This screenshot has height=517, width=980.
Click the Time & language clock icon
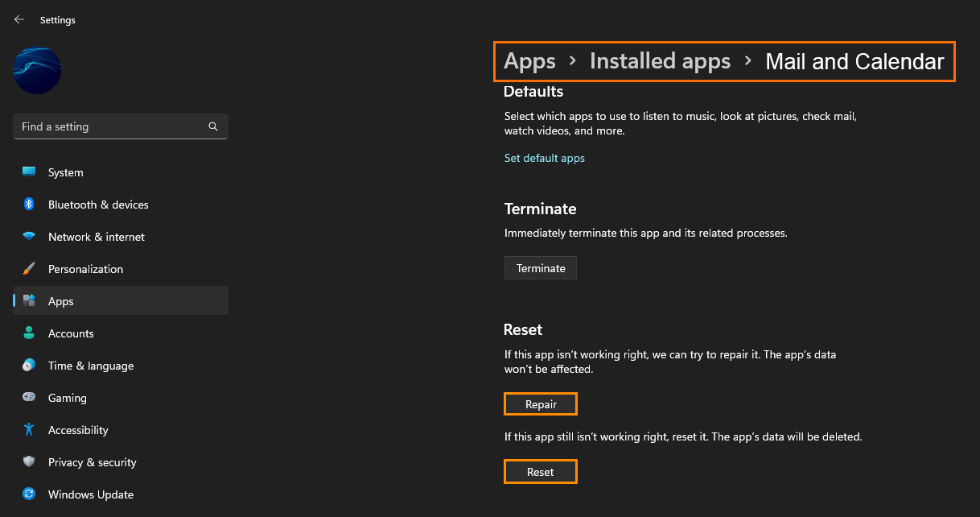pyautogui.click(x=29, y=366)
